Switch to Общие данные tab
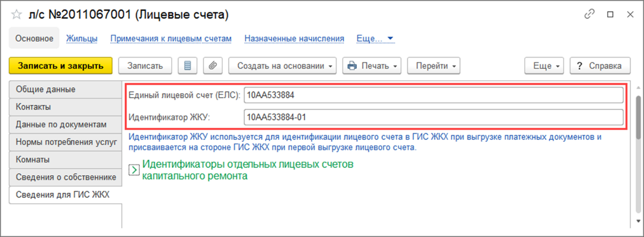This screenshot has height=237, width=644. click(x=65, y=89)
